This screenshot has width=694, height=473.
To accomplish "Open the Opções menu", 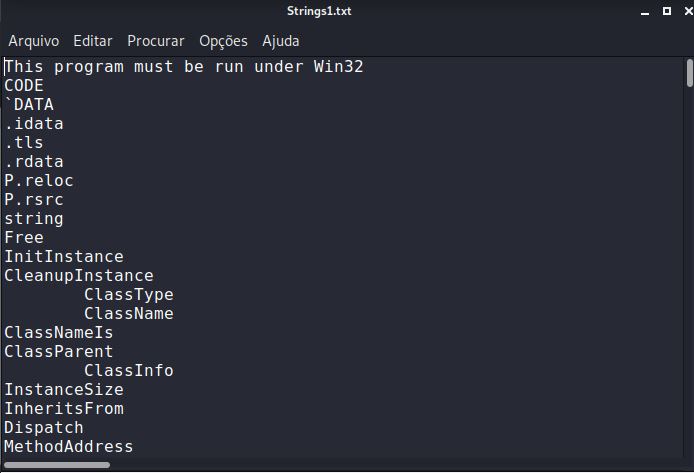I will 223,41.
